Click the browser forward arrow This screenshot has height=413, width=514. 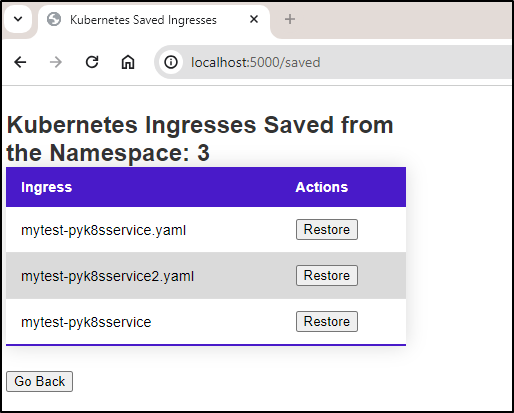click(x=56, y=62)
